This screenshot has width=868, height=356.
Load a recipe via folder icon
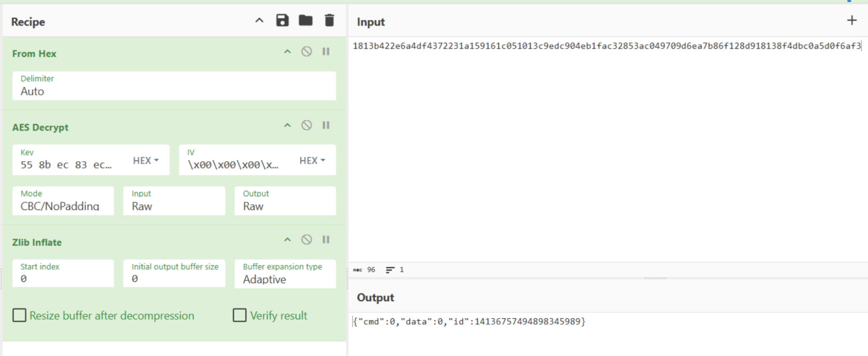306,20
